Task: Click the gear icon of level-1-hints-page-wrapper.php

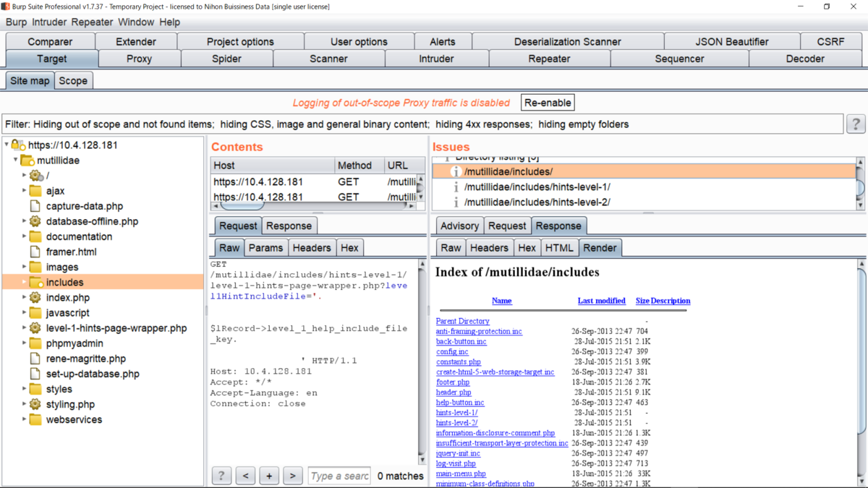Action: click(x=35, y=328)
